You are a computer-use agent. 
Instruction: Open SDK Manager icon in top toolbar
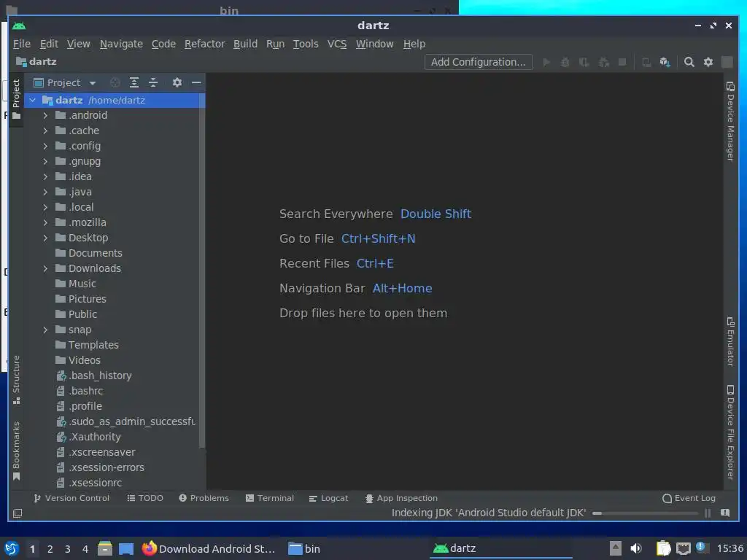click(665, 62)
